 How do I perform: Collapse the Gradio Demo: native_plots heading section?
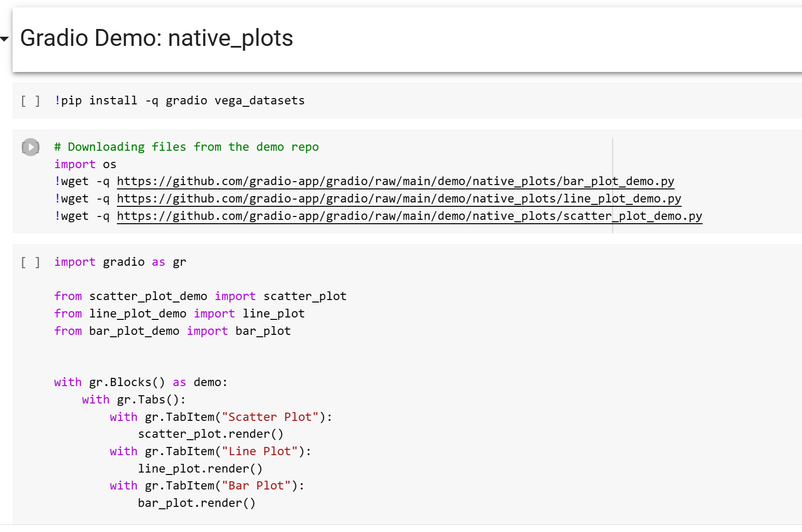click(x=4, y=38)
